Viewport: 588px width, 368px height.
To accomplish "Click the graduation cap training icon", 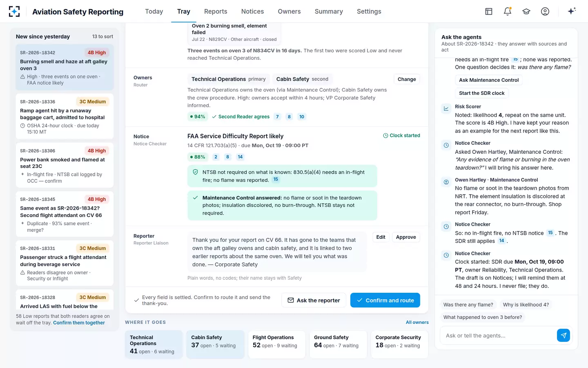I will pyautogui.click(x=526, y=11).
